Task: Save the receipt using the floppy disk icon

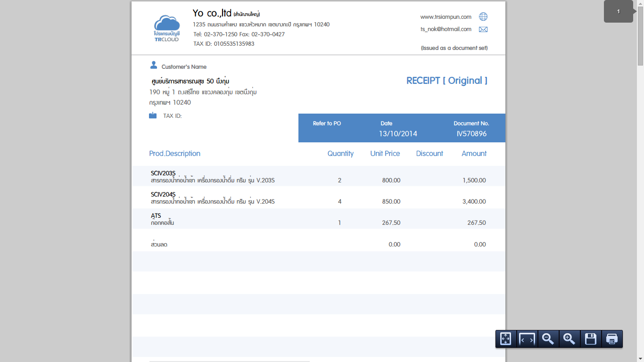Action: tap(591, 339)
